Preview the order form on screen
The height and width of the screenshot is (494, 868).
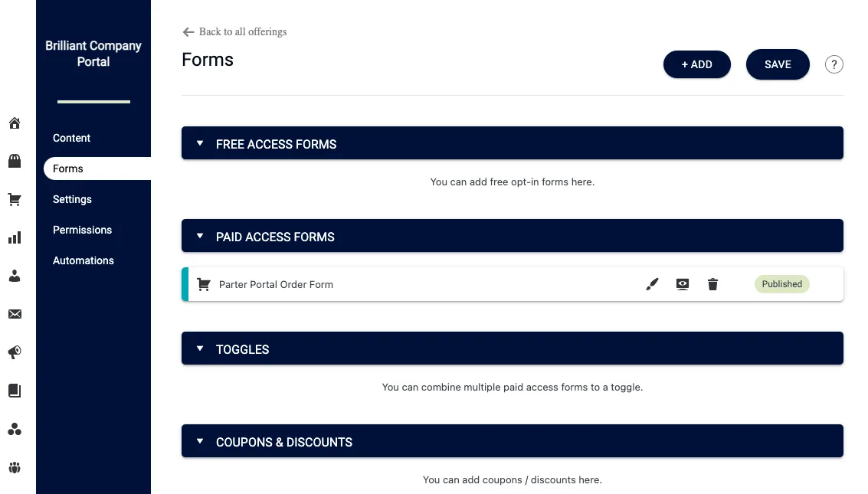coord(682,284)
